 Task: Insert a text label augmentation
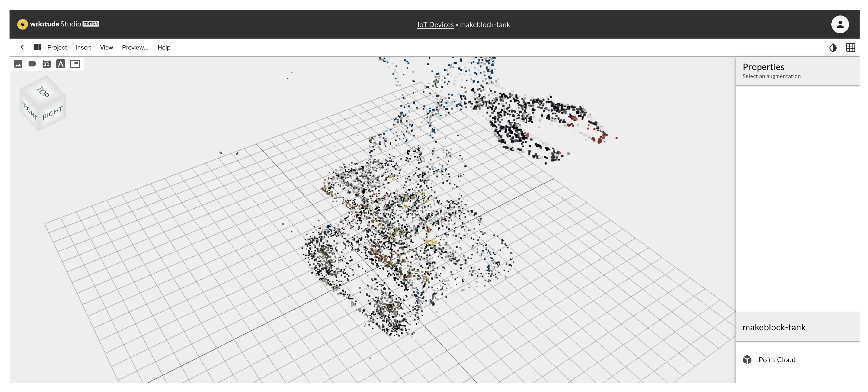[x=61, y=64]
